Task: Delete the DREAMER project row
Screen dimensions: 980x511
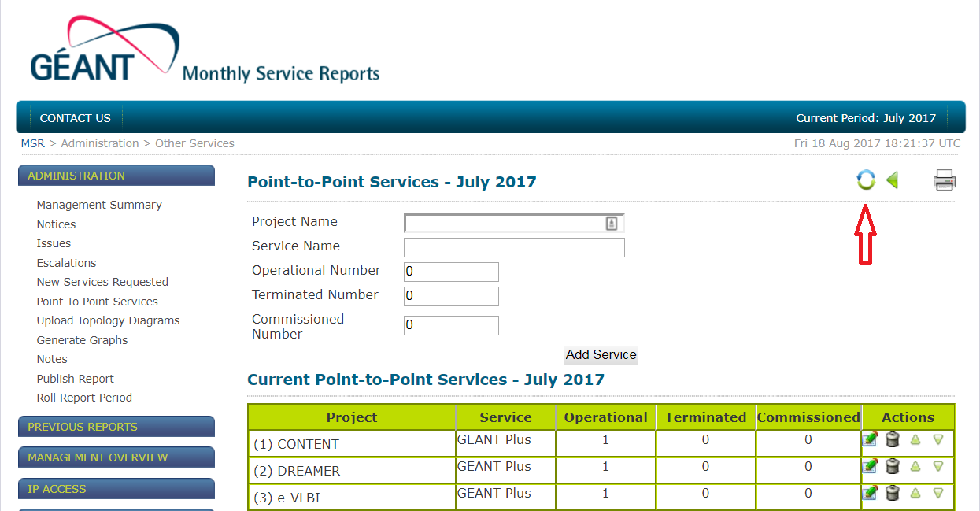Action: [893, 466]
